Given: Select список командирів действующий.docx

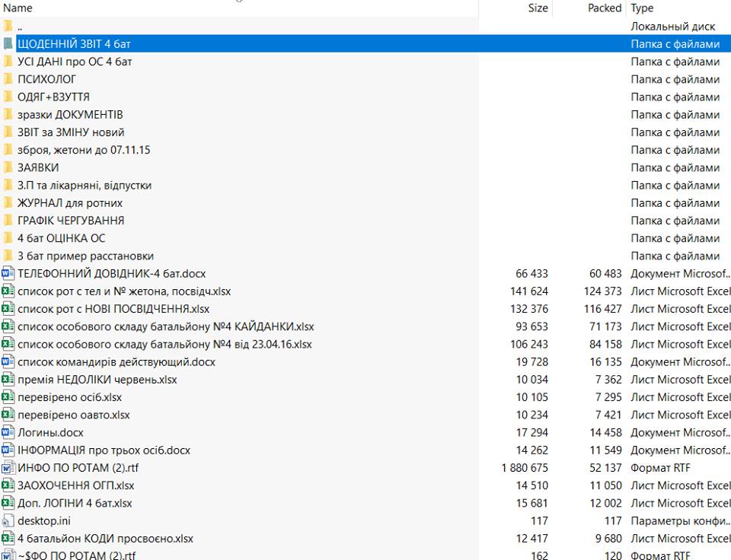Looking at the screenshot, I should 117,361.
